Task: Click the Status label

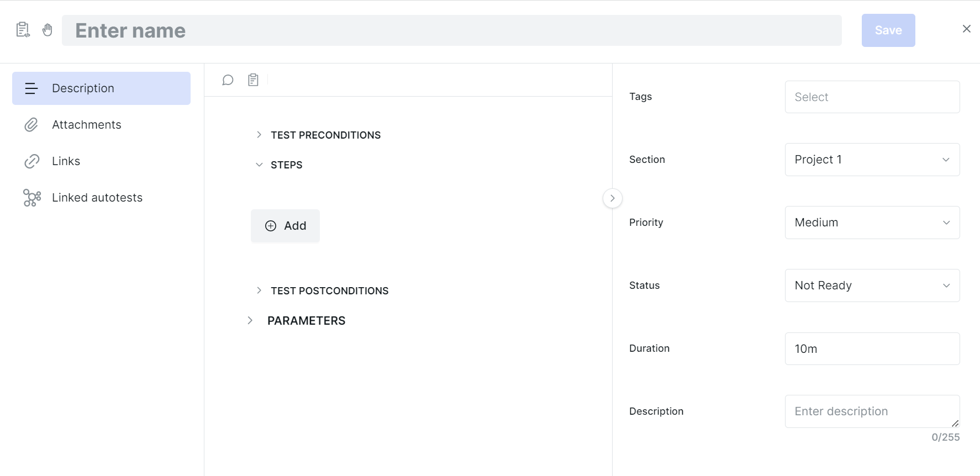Action: pos(644,285)
